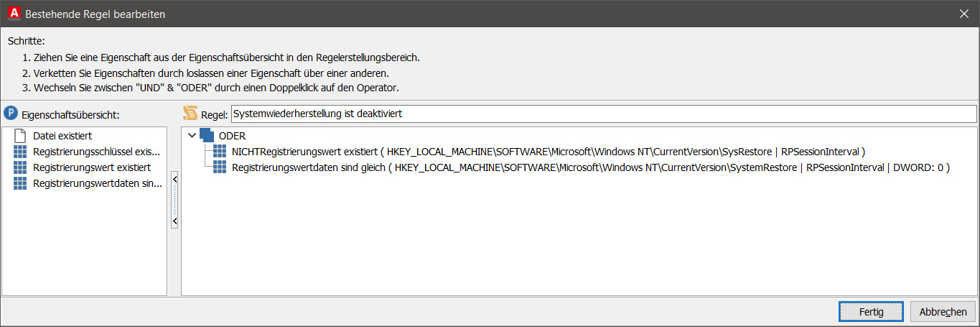Click the blue ODER operator icon
The width and height of the screenshot is (980, 327).
(x=207, y=135)
